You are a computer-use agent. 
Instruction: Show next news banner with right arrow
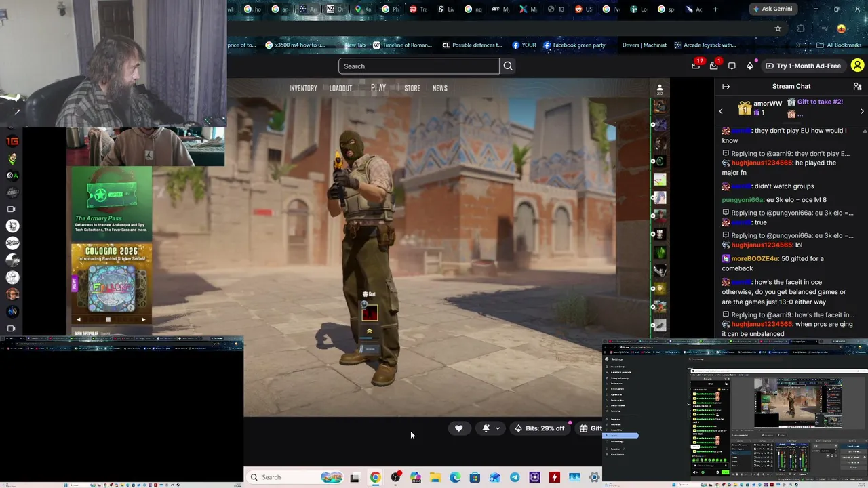(143, 319)
